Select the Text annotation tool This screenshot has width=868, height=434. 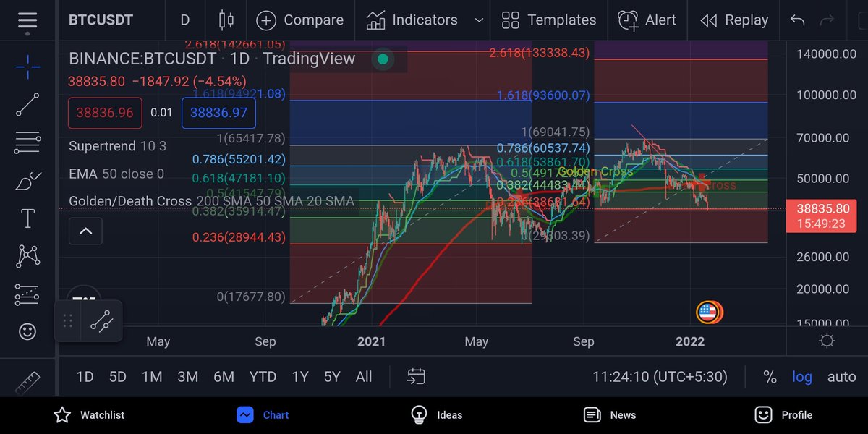pos(27,218)
